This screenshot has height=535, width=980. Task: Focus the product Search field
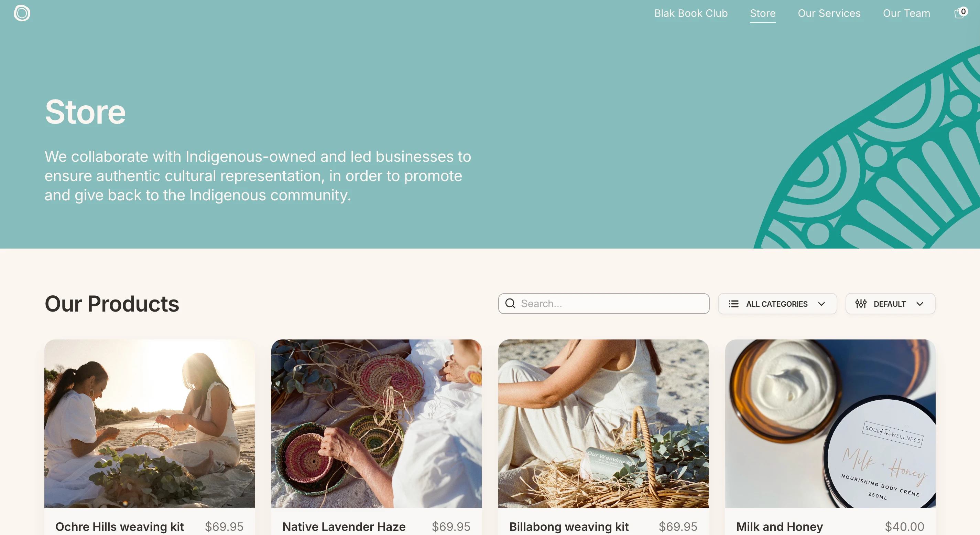pyautogui.click(x=604, y=304)
